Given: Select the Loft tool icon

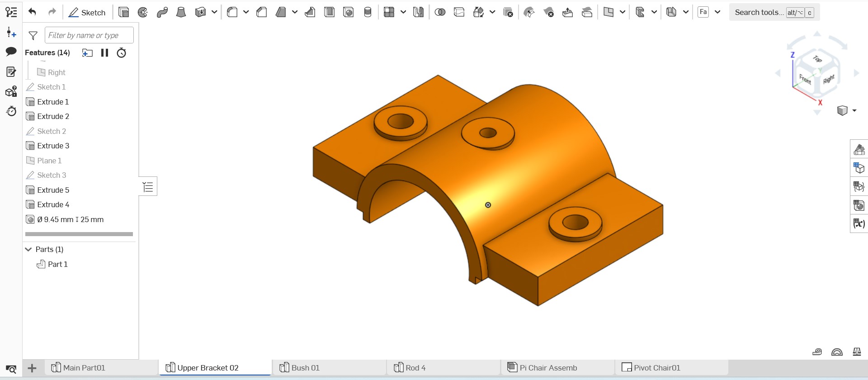Looking at the screenshot, I should coord(181,12).
